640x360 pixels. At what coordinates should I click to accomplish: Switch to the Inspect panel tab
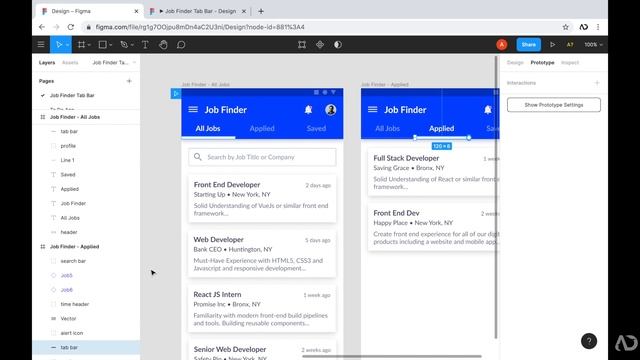click(x=570, y=62)
